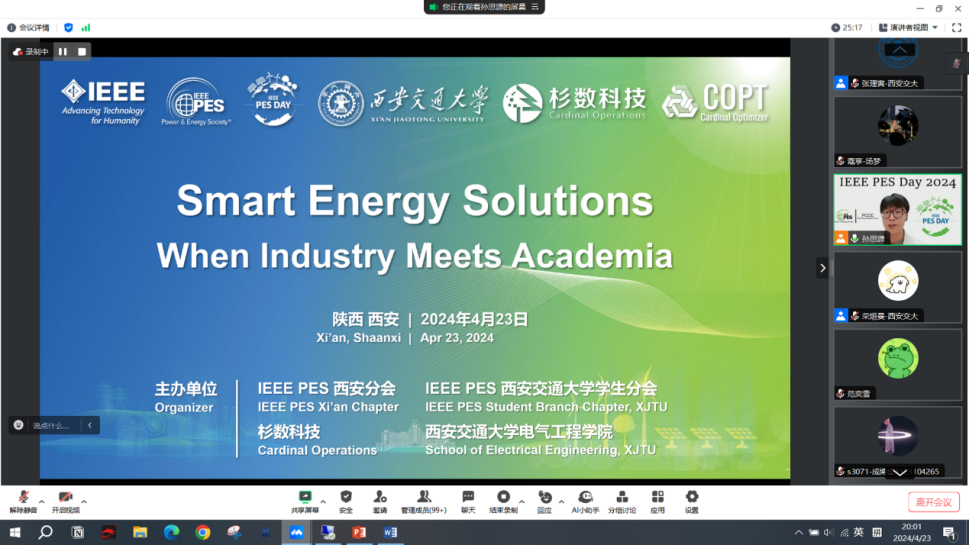Open meeting Settings gear
Screen dimensions: 970x546
coord(691,500)
